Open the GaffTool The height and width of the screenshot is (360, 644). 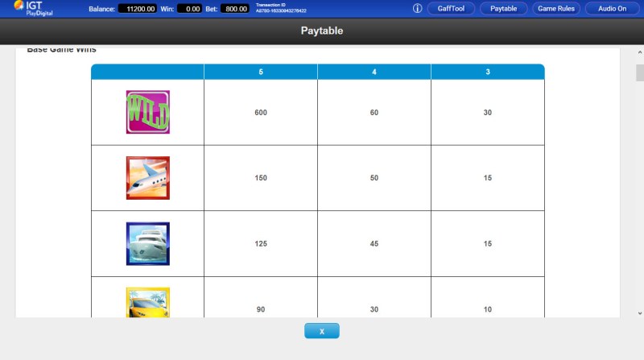point(451,9)
